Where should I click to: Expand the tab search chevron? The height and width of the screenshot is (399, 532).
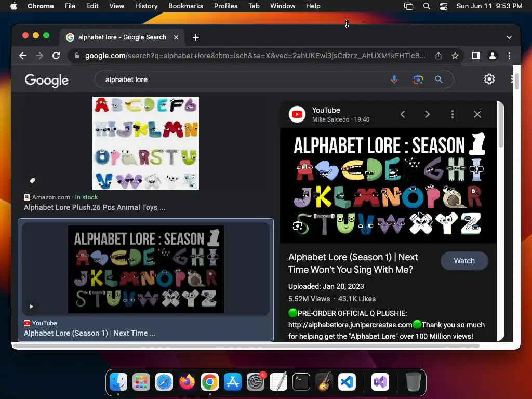pyautogui.click(x=509, y=37)
